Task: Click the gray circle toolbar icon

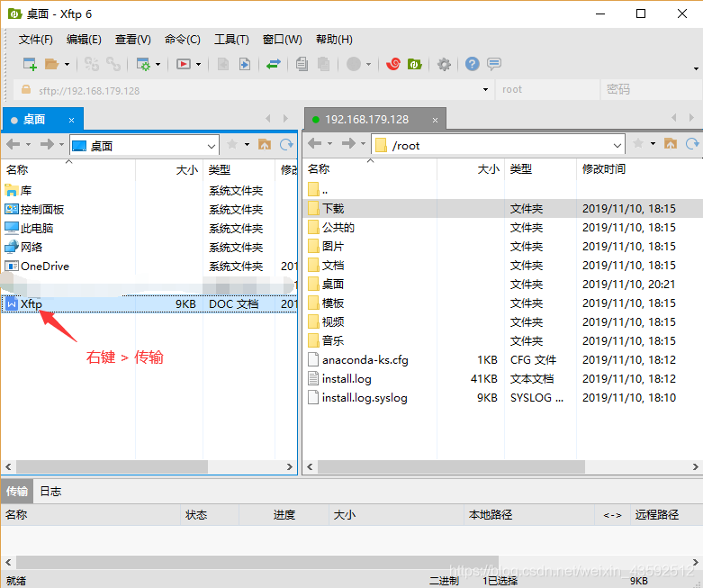Action: click(x=353, y=64)
